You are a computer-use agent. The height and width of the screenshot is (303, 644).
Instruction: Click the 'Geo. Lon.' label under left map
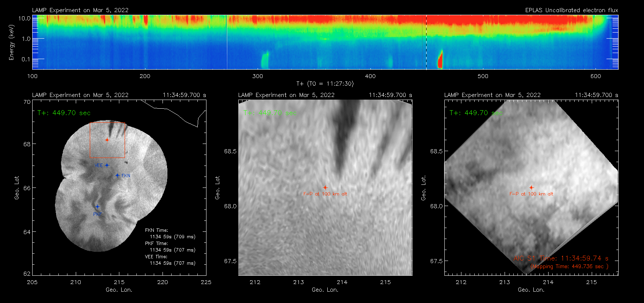[x=119, y=290]
